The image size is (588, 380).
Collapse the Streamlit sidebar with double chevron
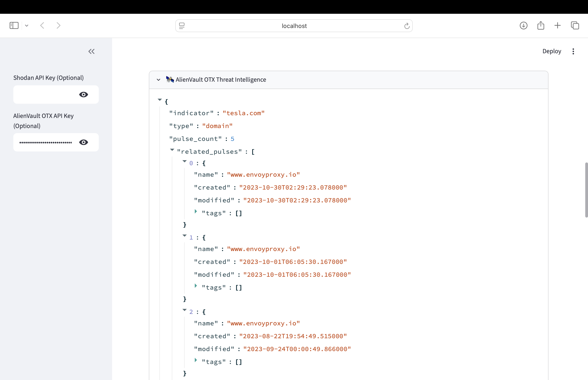[x=92, y=51]
